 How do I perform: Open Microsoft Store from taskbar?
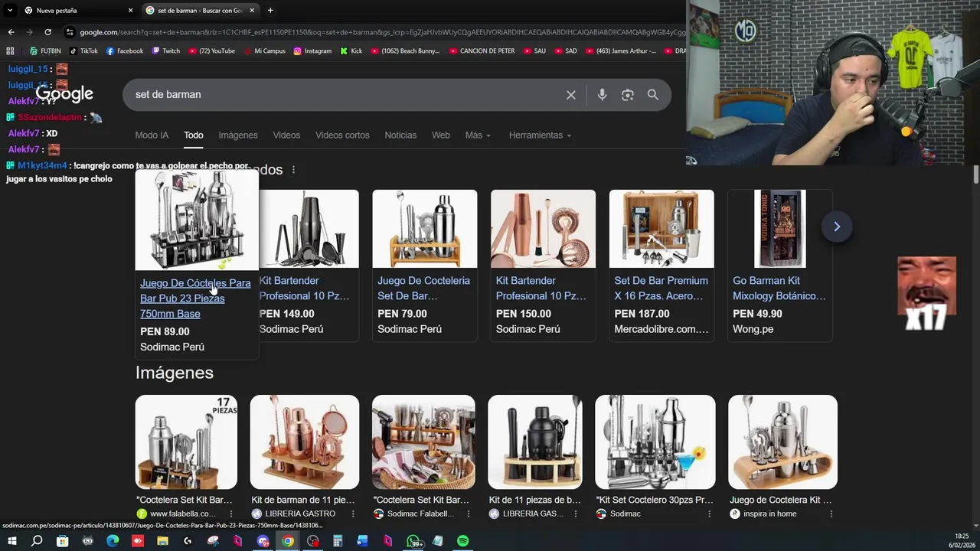click(62, 541)
